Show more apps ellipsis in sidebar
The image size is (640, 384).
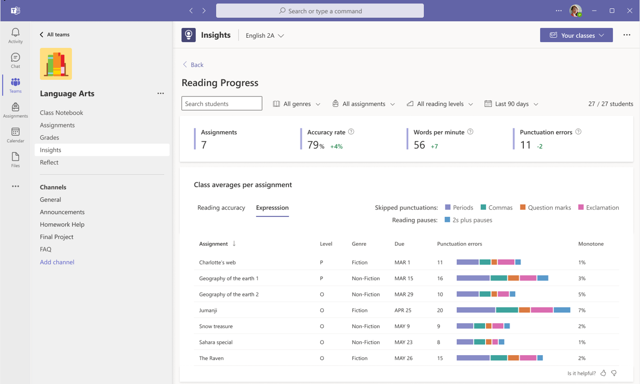click(16, 186)
